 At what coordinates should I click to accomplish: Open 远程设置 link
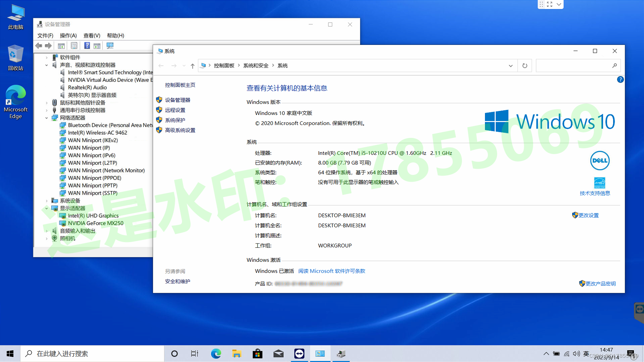(x=175, y=110)
